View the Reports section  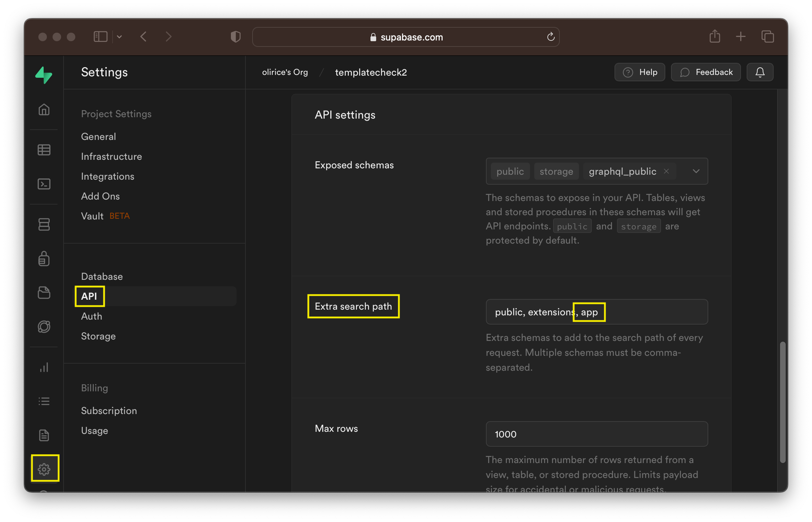(44, 368)
